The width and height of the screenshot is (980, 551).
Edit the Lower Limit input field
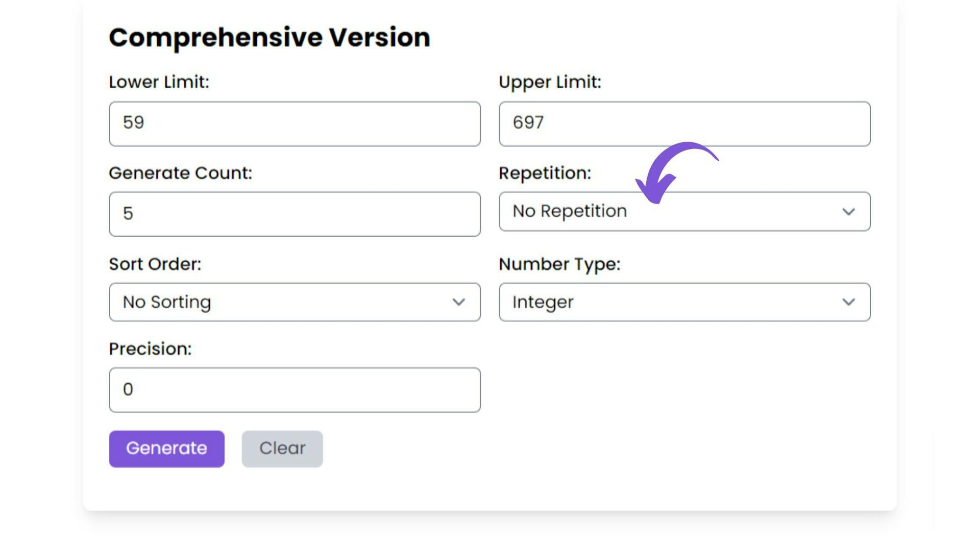(294, 123)
